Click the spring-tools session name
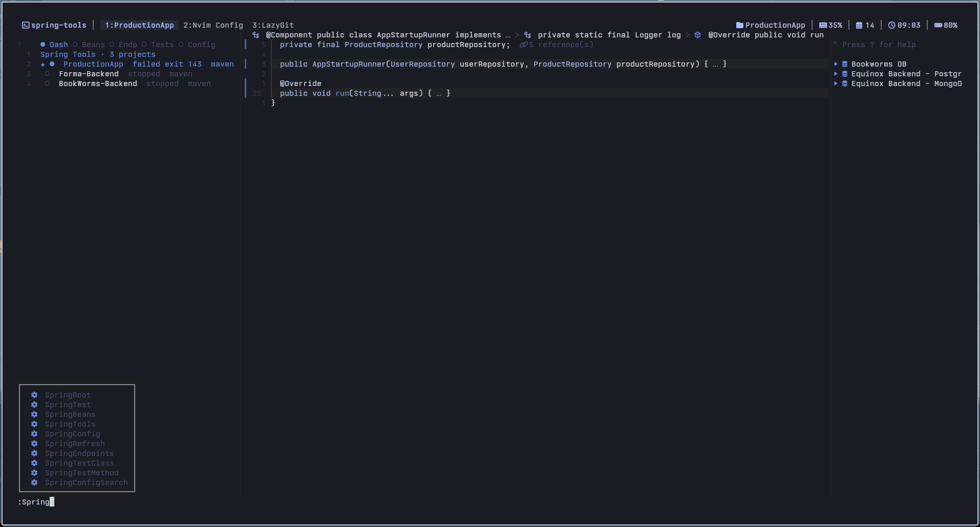980x527 pixels. [x=59, y=25]
